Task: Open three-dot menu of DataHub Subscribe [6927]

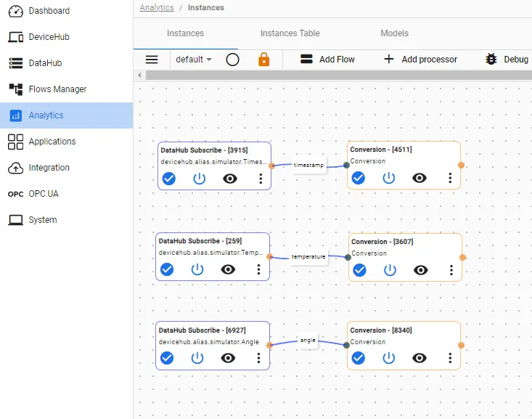Action: (x=258, y=358)
